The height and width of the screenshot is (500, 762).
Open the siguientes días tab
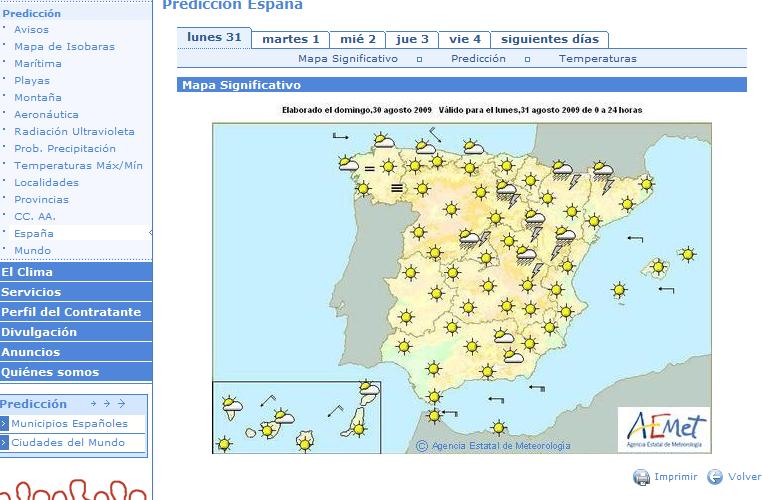pos(550,39)
